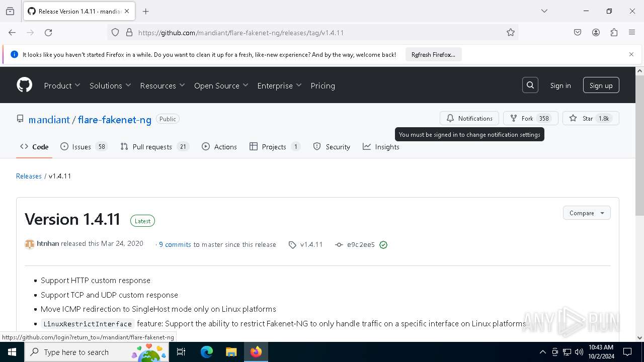This screenshot has height=362, width=644.
Task: Open Firefox View icon in tab bar
Action: (10, 11)
